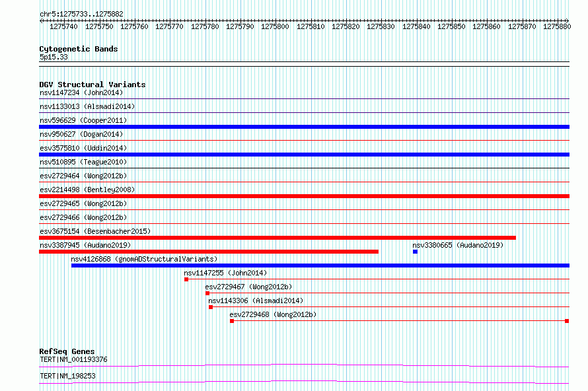Screen dimensions: 588x391
Task: Click the red end marker of esv2729468
Action: [567, 321]
